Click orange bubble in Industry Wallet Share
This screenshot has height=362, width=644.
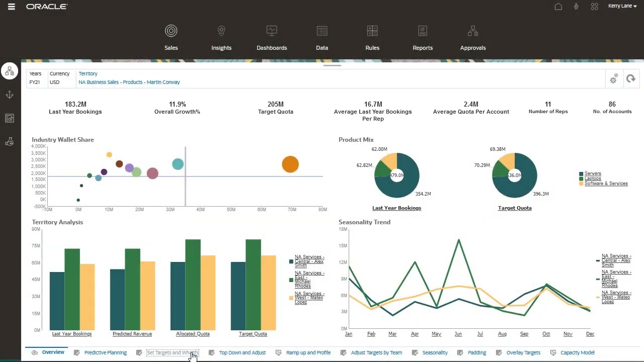(x=290, y=164)
